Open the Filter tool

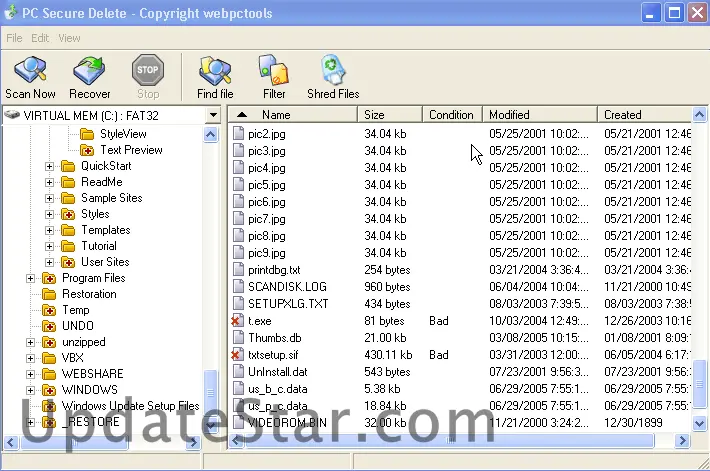274,71
